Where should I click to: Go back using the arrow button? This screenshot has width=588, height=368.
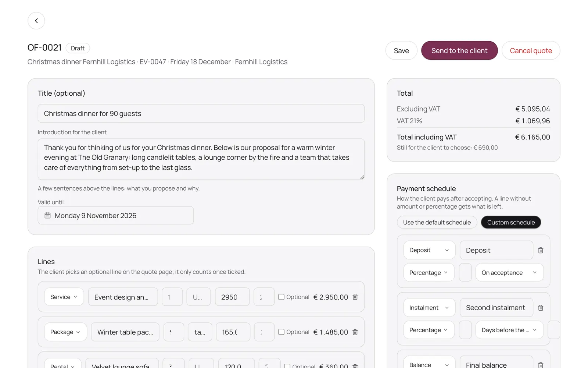tap(36, 21)
